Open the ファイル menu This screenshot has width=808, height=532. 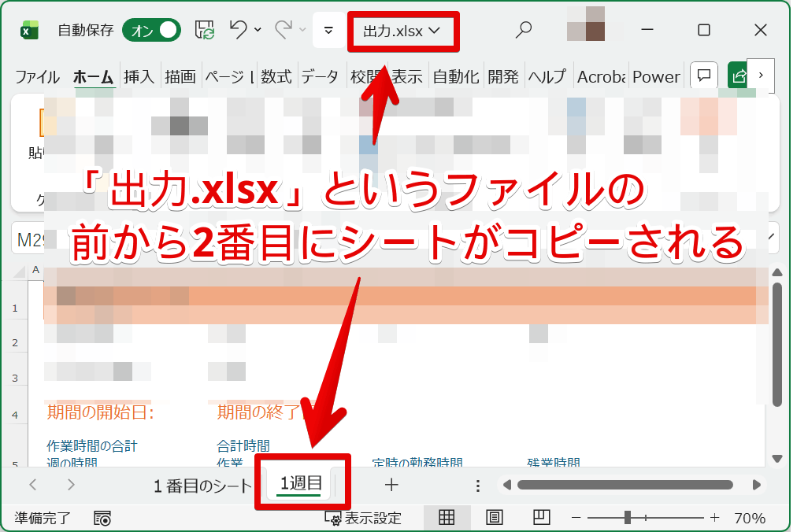tap(35, 76)
